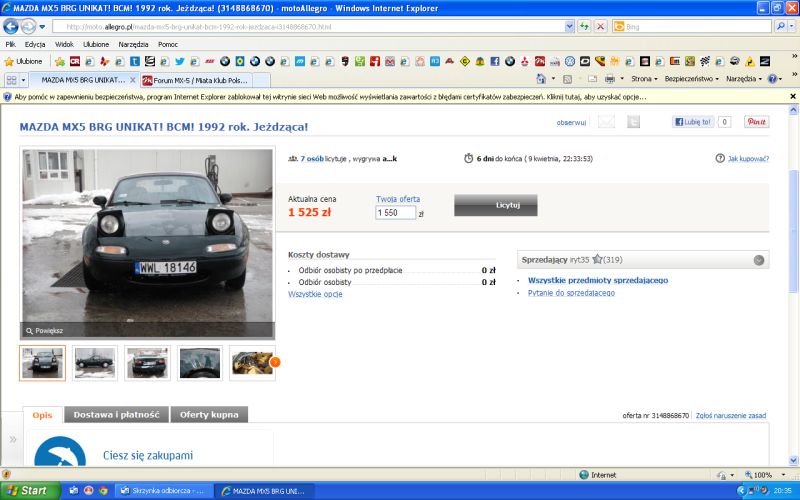Click the Print icon in command bar
Image resolution: width=800 pixels, height=500 pixels.
(610, 79)
